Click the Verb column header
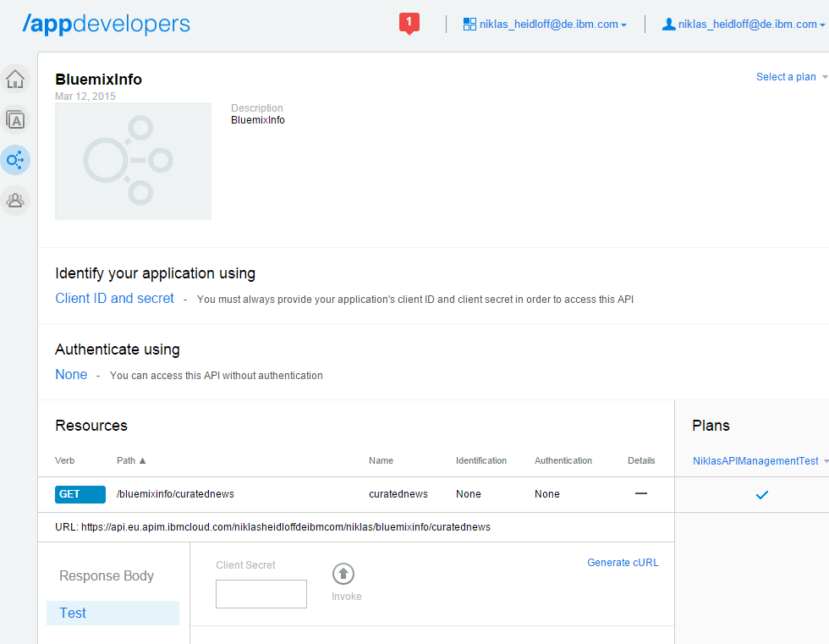This screenshot has width=829, height=644. click(x=65, y=460)
